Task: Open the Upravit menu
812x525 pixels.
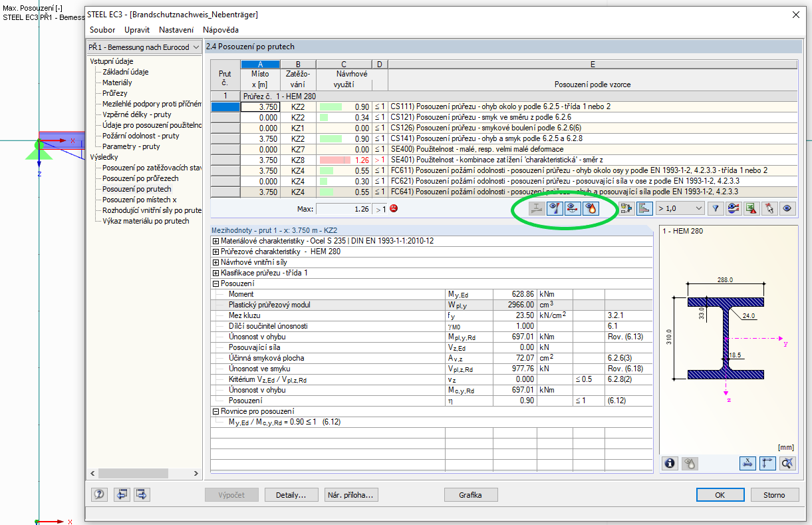Action: (x=137, y=30)
